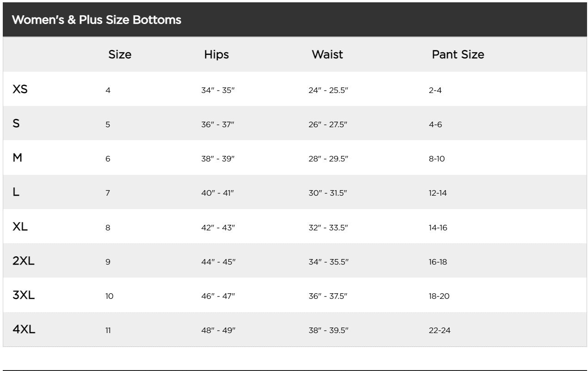Click the 3XL row label

tap(24, 296)
